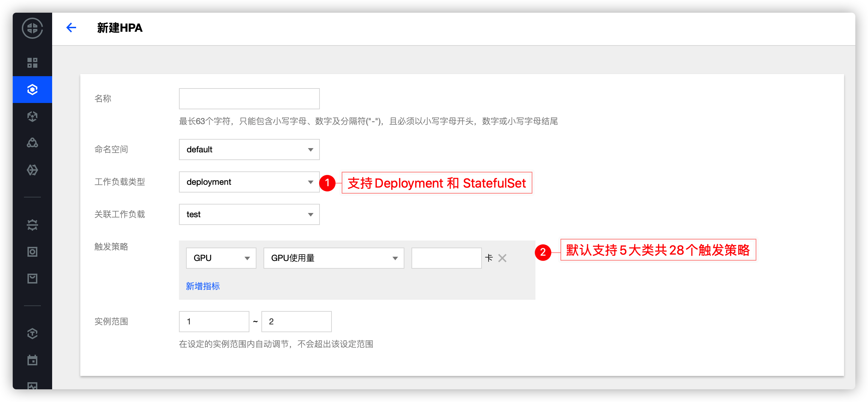This screenshot has height=402, width=868.
Task: Open the 关联工作负载 test dropdown
Action: (249, 214)
